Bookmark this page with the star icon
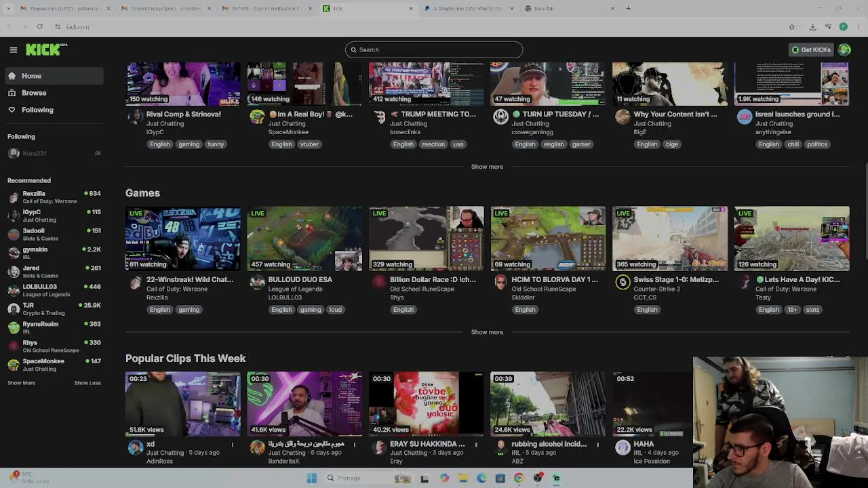Image resolution: width=868 pixels, height=488 pixels. [791, 27]
